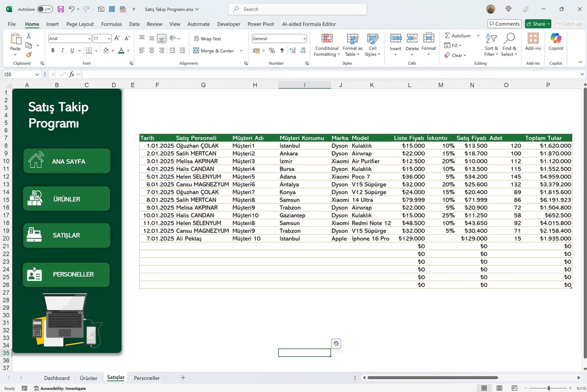587x392 pixels.
Task: Open the Developer ribbon tab
Action: coord(229,24)
